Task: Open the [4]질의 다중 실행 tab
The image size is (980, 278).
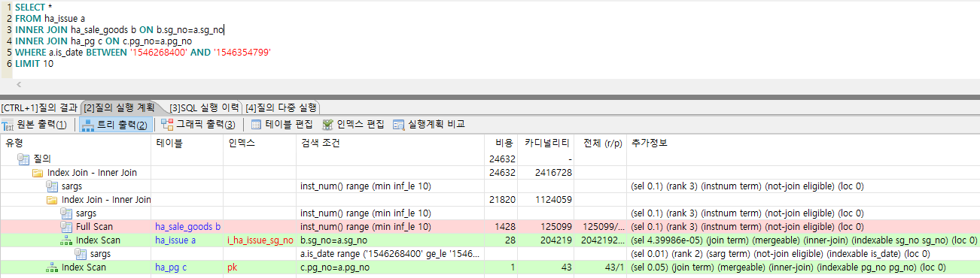Action: (282, 107)
